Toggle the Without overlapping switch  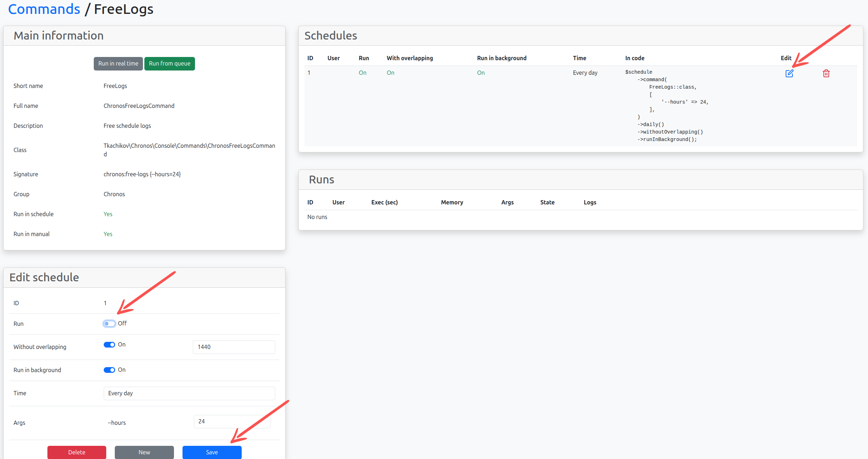coord(109,345)
